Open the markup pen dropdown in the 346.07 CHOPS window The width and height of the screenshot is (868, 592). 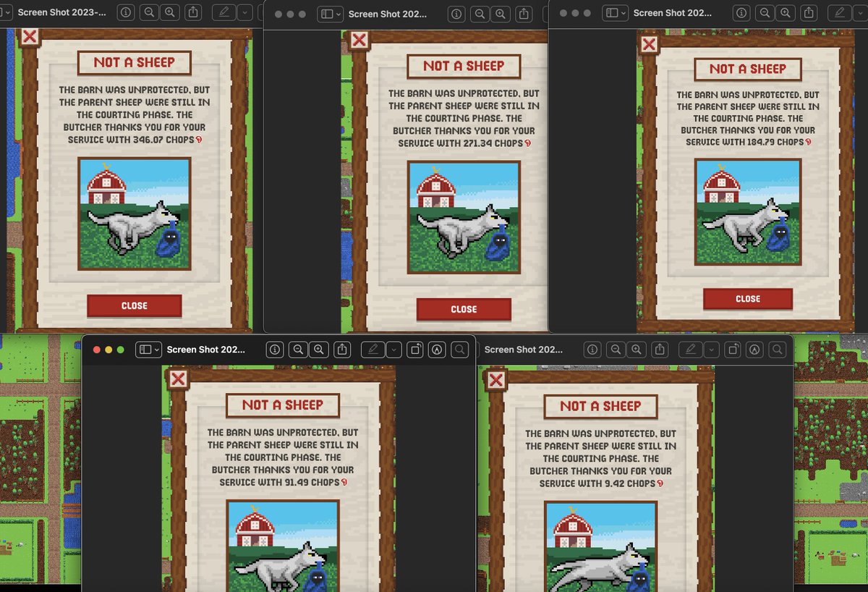pos(244,12)
